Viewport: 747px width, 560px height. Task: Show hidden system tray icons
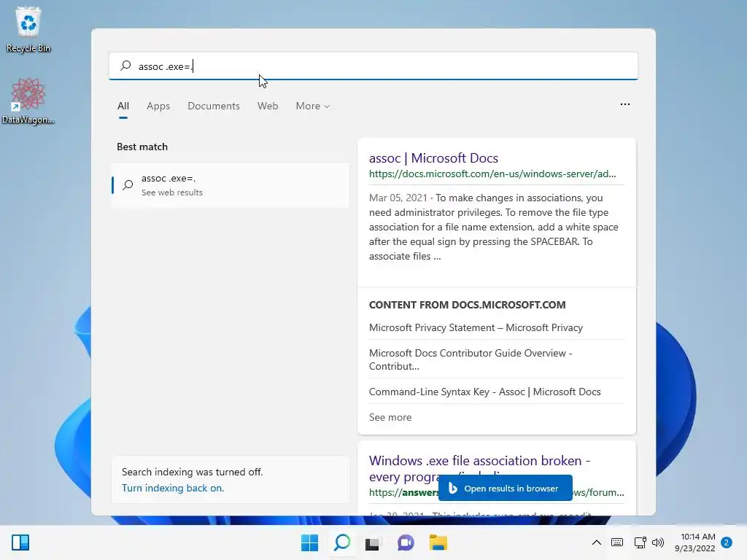point(597,542)
